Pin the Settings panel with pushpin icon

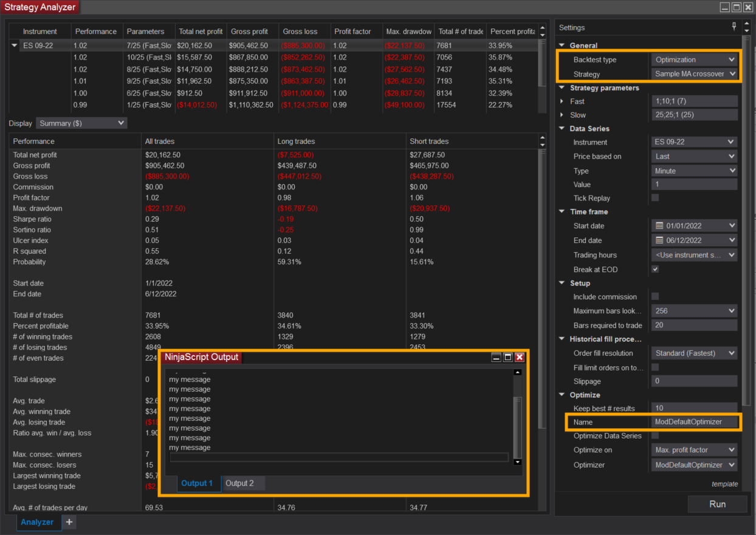click(x=734, y=27)
